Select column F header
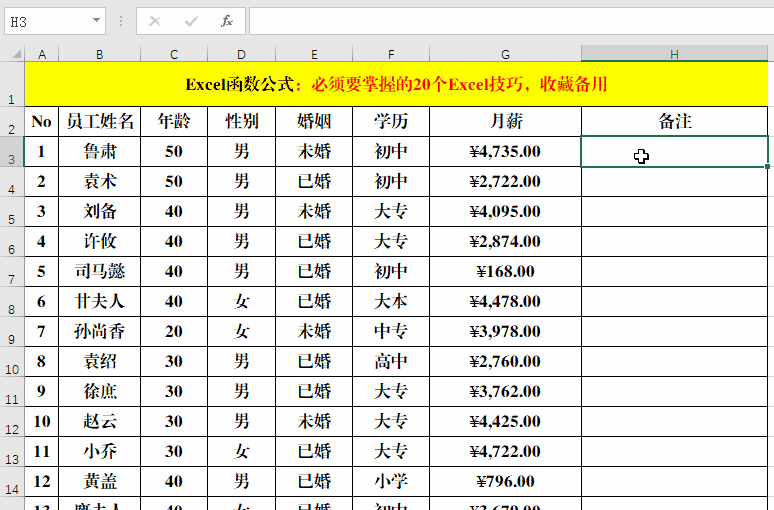The width and height of the screenshot is (774, 510). [x=391, y=54]
